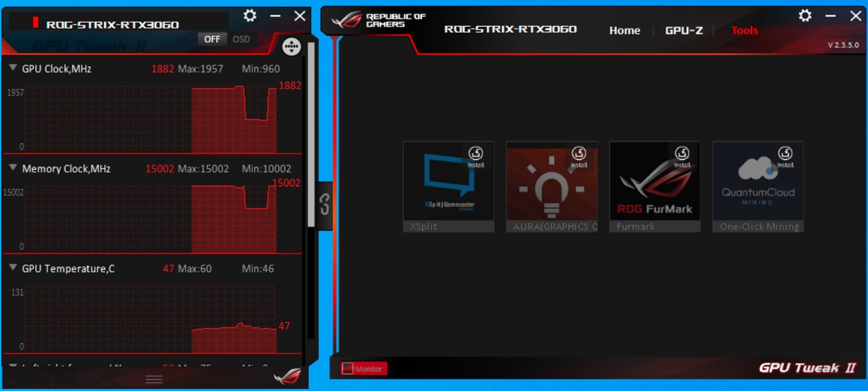The image size is (868, 391).
Task: Click the install icon on the Furmark tile
Action: coord(682,157)
